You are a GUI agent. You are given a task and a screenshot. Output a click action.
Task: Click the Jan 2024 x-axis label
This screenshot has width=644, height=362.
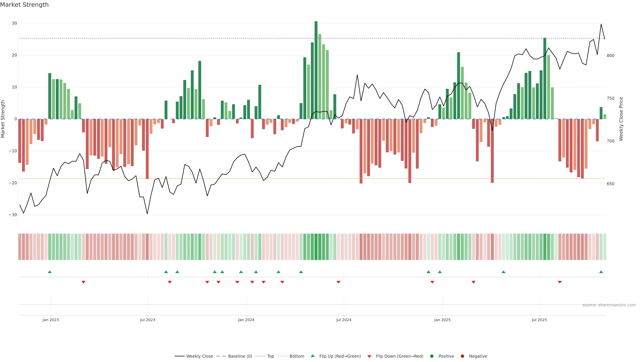point(246,320)
